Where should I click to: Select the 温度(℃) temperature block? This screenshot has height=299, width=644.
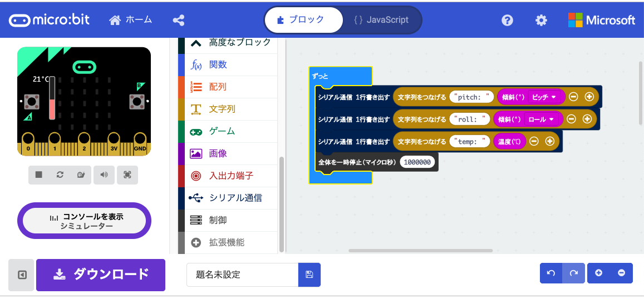tap(509, 142)
